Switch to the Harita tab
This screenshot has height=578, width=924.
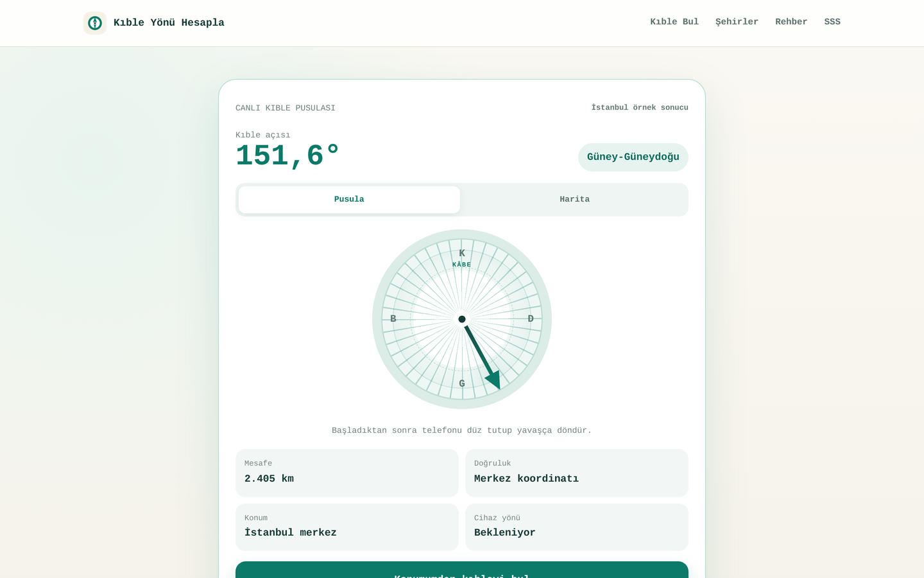(x=574, y=200)
